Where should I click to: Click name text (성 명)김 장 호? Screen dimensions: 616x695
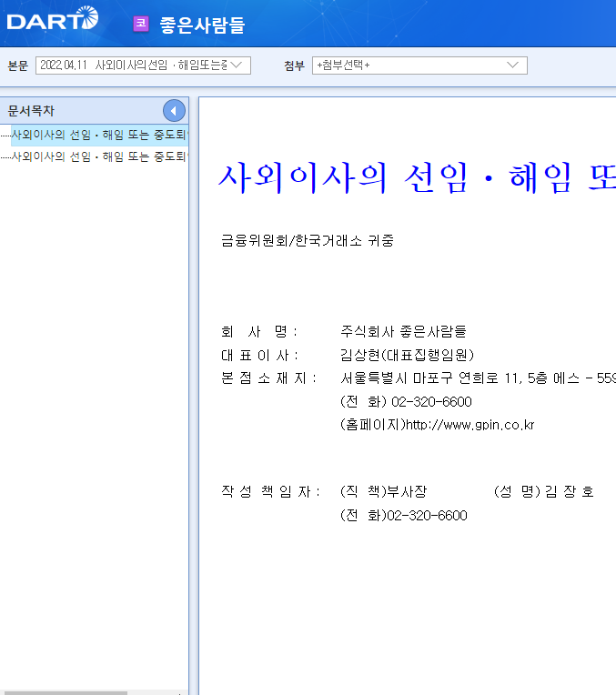pyautogui.click(x=544, y=491)
